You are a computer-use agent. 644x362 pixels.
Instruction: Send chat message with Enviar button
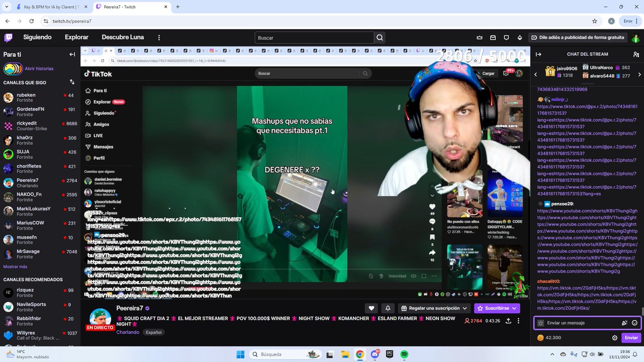click(x=631, y=338)
